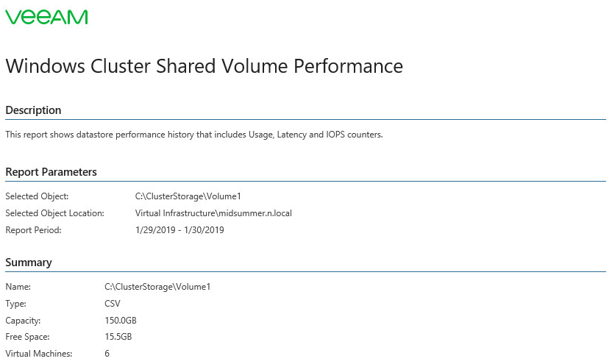The height and width of the screenshot is (364, 612).
Task: Click the report description sentence text
Action: (194, 135)
